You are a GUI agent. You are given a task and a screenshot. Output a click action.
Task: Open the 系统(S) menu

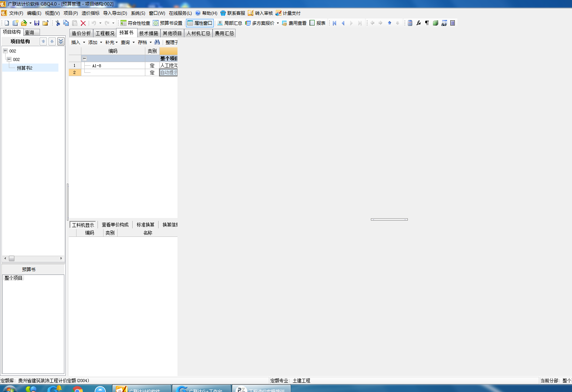pyautogui.click(x=138, y=13)
